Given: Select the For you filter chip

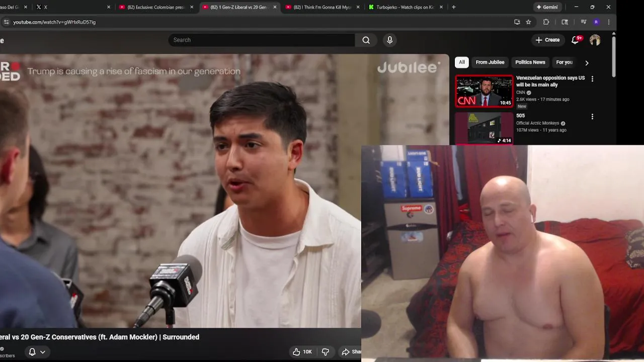Looking at the screenshot, I should tap(565, 62).
